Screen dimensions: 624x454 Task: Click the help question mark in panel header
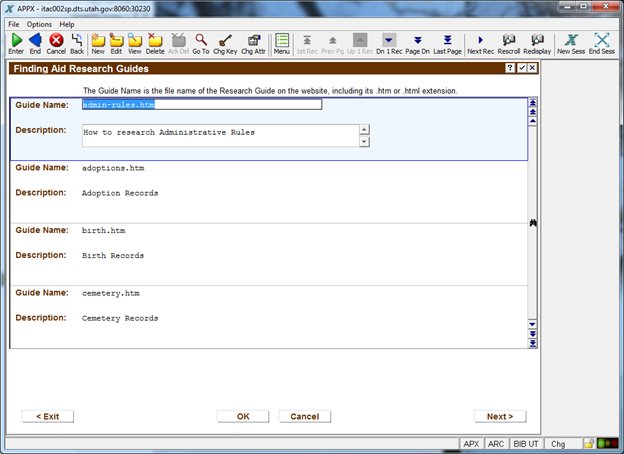pyautogui.click(x=509, y=68)
